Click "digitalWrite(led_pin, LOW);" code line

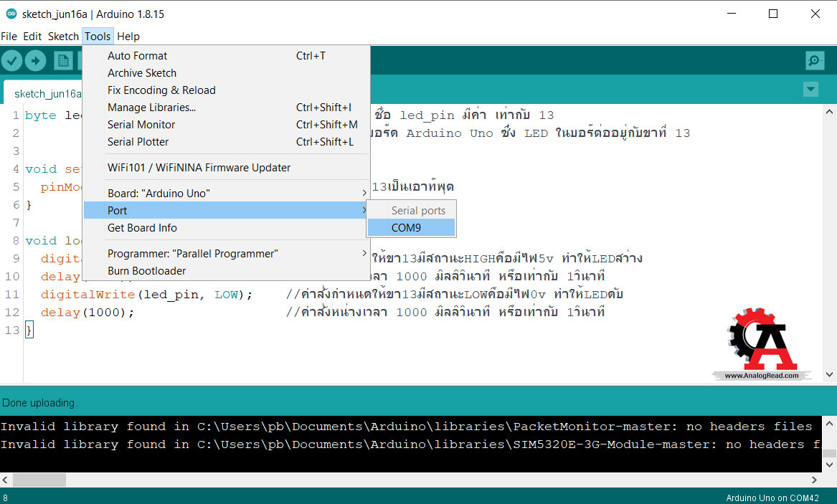(147, 295)
